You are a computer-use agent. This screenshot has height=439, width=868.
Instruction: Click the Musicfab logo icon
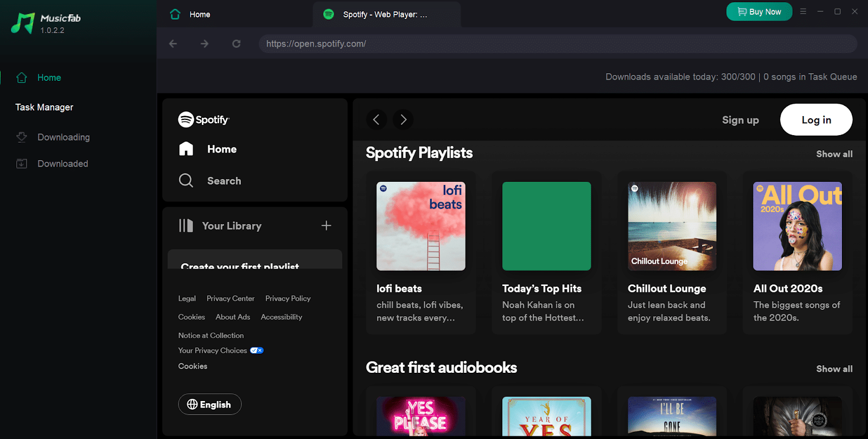(x=23, y=23)
